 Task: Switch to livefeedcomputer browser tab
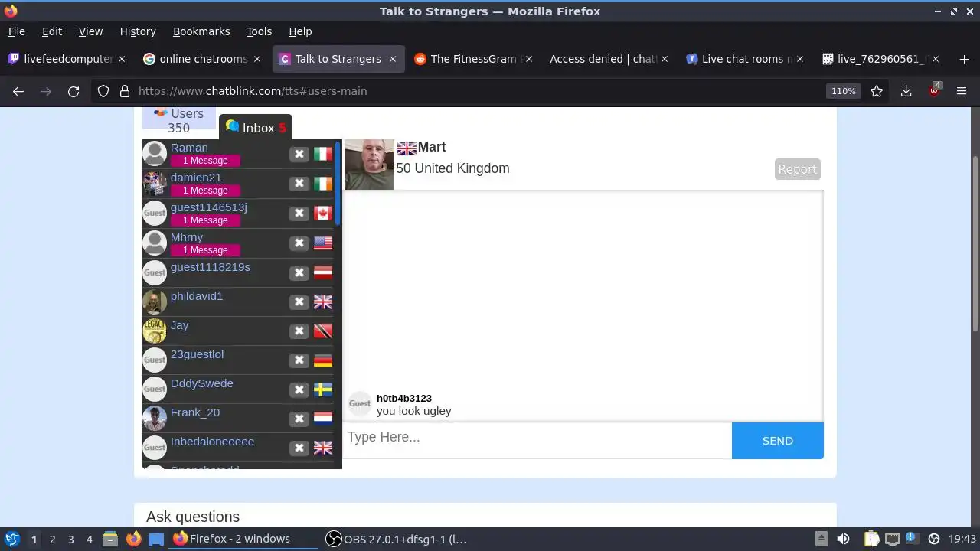[68, 59]
